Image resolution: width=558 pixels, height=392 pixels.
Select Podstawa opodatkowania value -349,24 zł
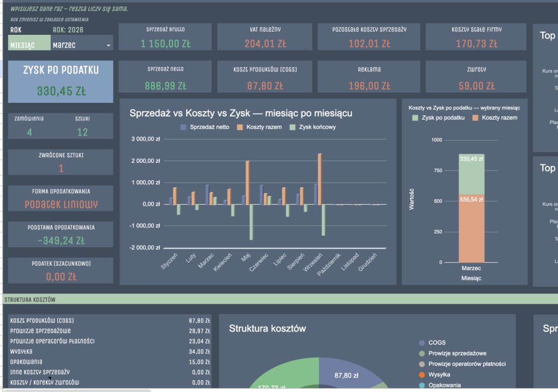point(61,241)
